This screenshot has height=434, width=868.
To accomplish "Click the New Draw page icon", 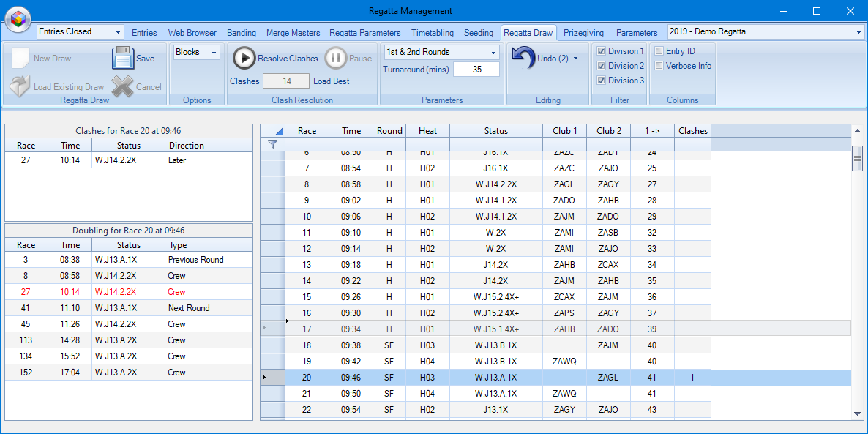I will click(x=20, y=58).
